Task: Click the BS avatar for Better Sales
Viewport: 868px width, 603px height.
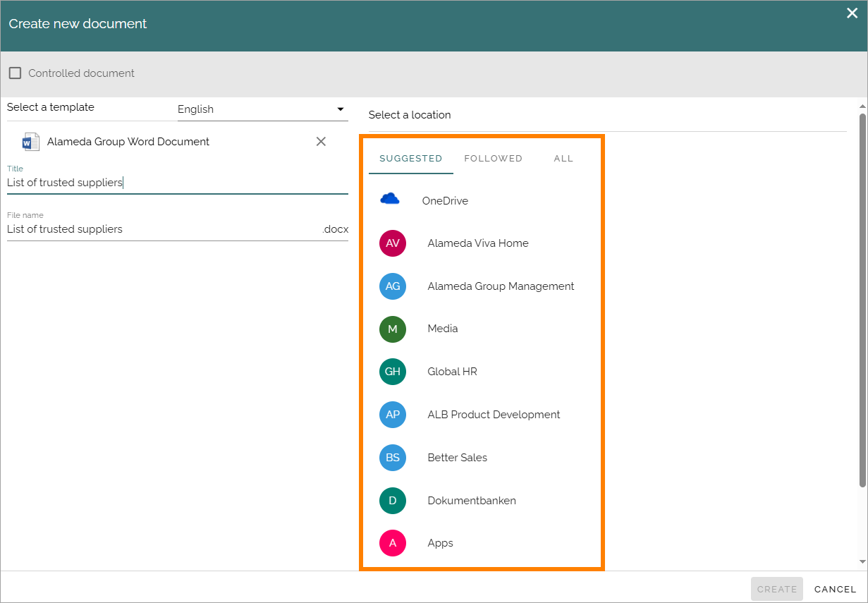Action: coord(393,458)
